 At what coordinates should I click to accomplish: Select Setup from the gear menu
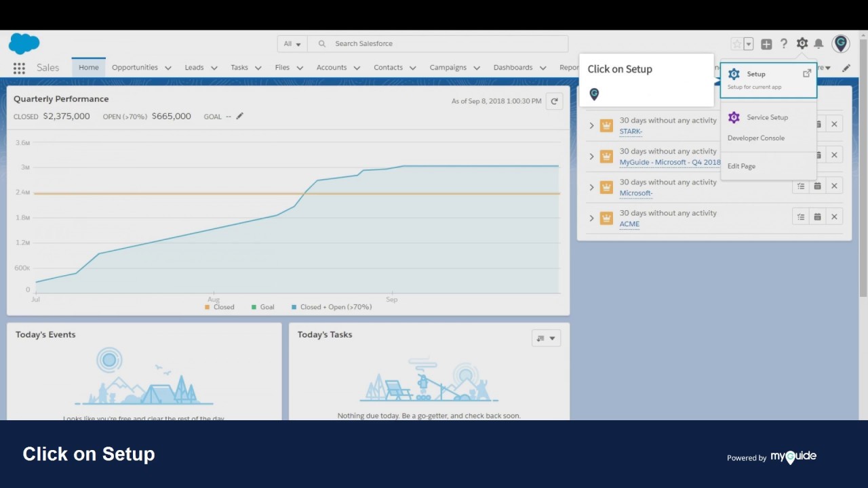point(768,80)
